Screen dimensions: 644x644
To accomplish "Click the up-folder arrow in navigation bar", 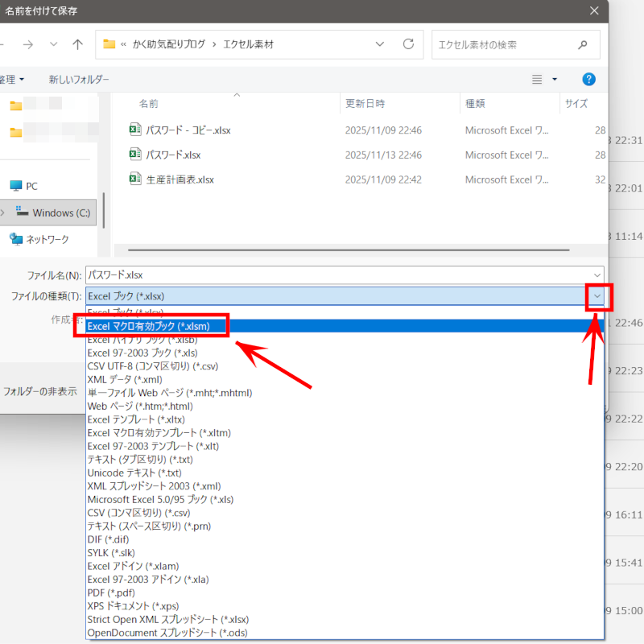I will [77, 44].
